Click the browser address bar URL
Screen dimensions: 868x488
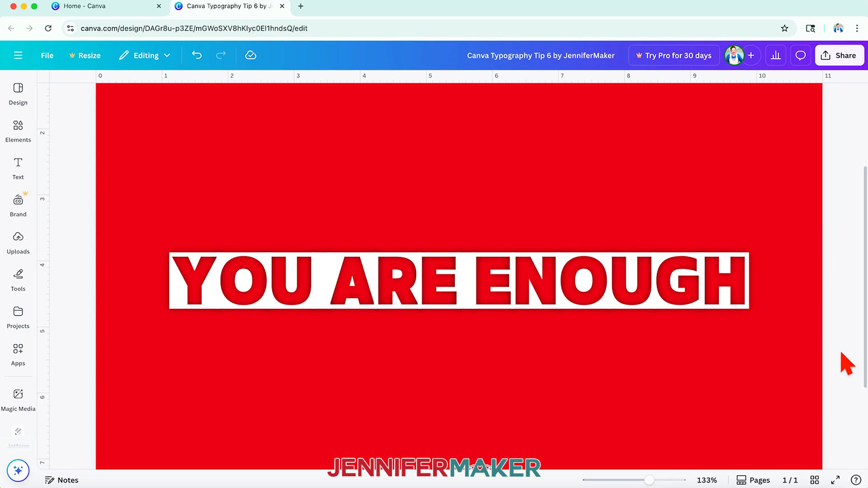click(194, 28)
